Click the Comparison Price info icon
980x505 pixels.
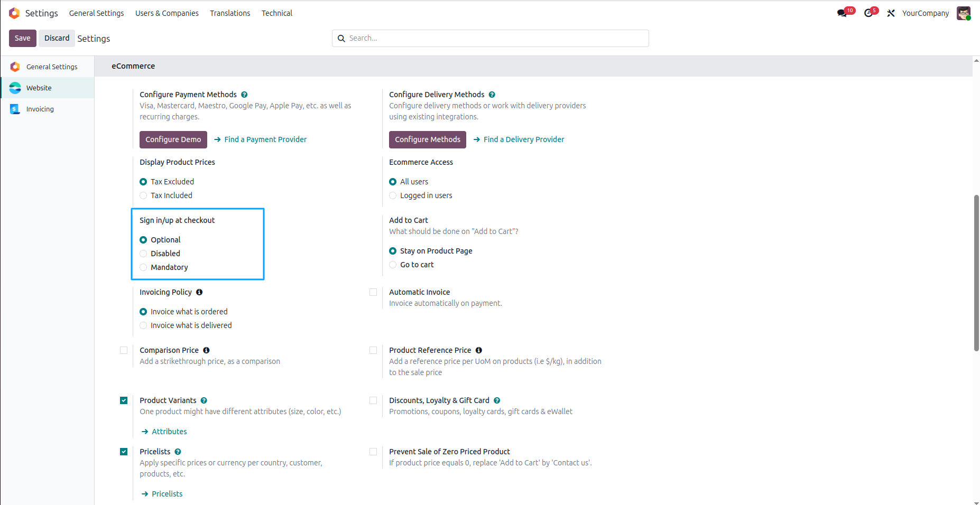click(x=206, y=350)
